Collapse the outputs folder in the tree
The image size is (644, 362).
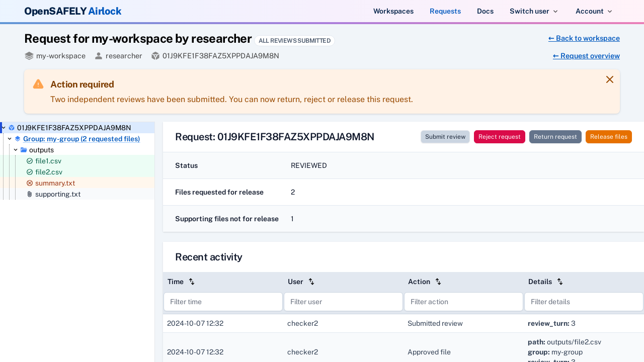(15, 150)
